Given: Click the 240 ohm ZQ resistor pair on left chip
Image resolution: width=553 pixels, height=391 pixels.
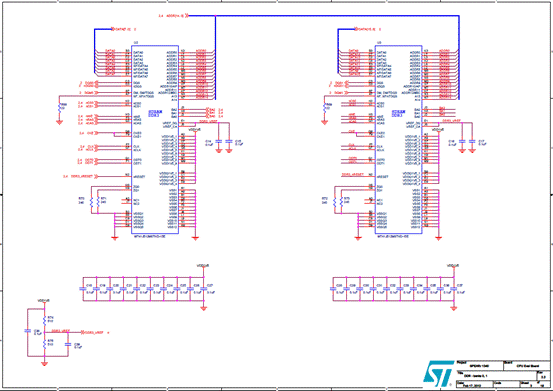Looking at the screenshot, I should click(95, 202).
